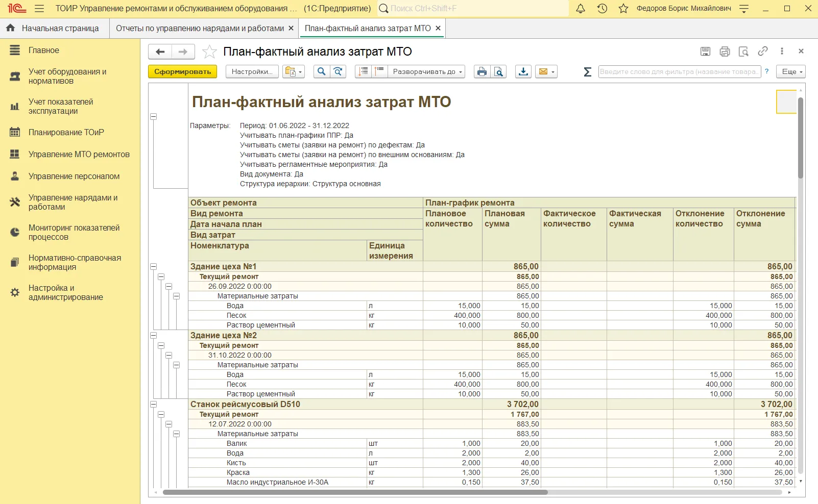
Task: Open header three-dots more menu
Action: pyautogui.click(x=782, y=51)
